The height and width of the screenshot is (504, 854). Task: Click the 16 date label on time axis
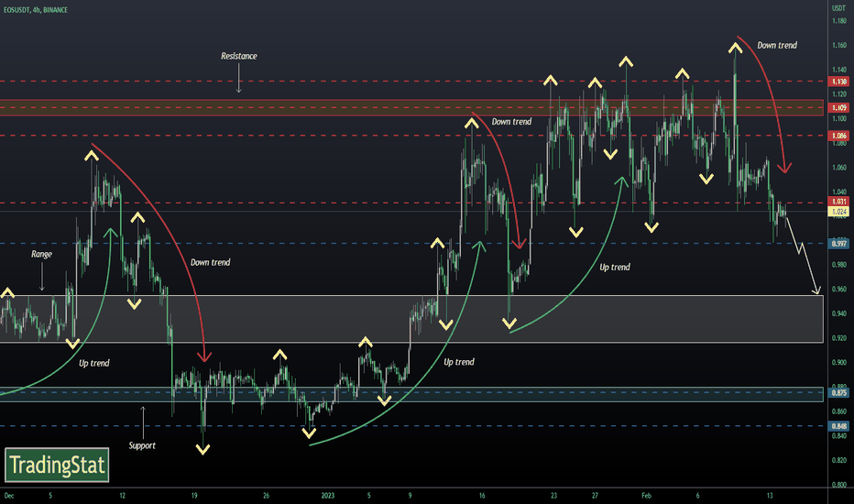click(482, 496)
